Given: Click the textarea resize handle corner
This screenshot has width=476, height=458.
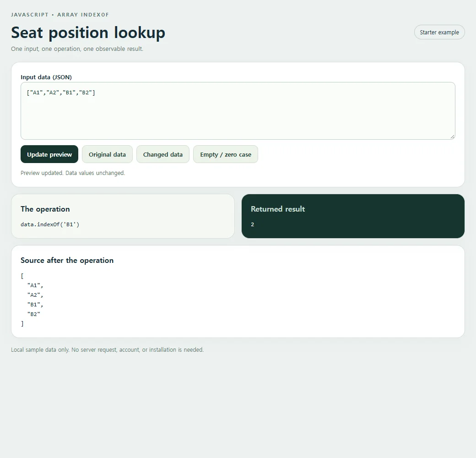Looking at the screenshot, I should click(452, 136).
